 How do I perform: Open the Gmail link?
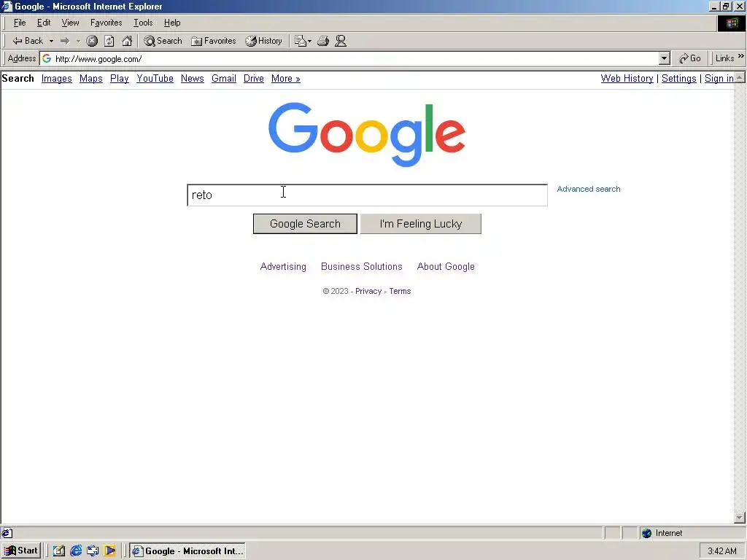click(224, 79)
